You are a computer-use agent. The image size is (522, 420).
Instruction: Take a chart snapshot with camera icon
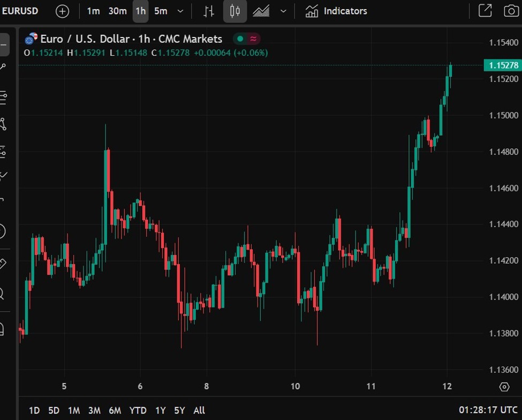point(511,11)
